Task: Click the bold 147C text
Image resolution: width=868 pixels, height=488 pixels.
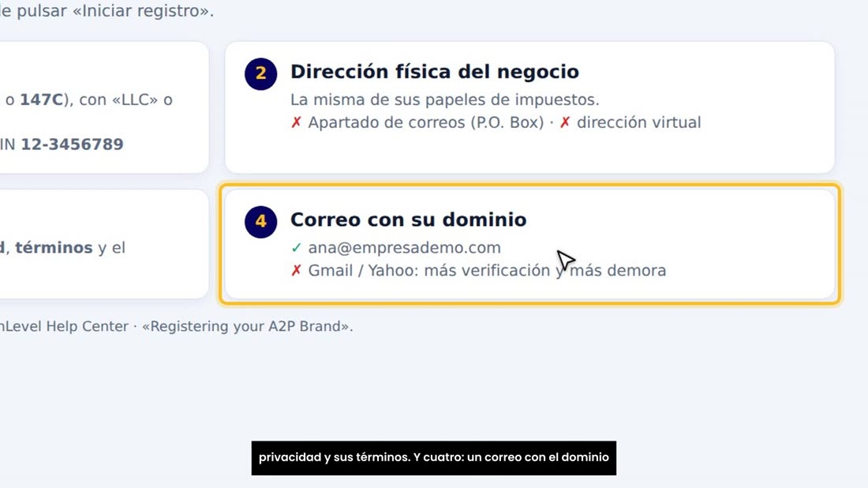Action: 42,100
